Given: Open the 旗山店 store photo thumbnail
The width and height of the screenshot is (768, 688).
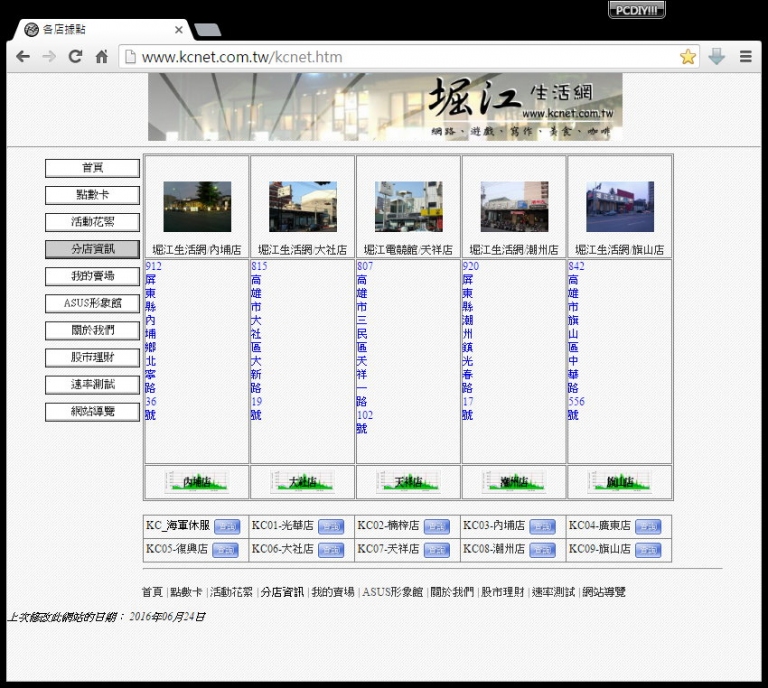Looking at the screenshot, I should point(620,207).
